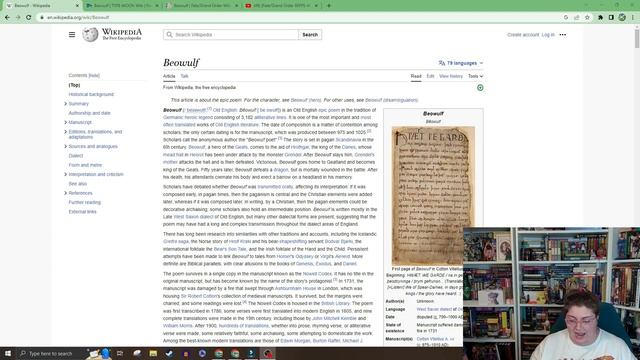Switch to the Article tab
640x360 pixels.
click(169, 76)
